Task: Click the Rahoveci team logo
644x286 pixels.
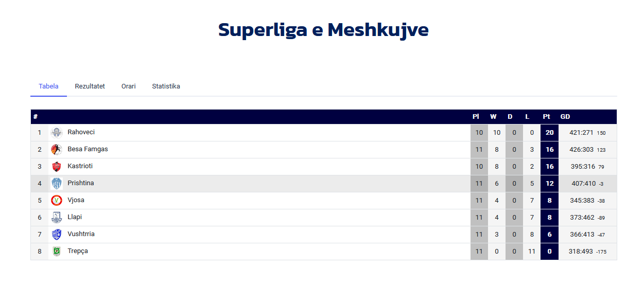Action: click(57, 133)
